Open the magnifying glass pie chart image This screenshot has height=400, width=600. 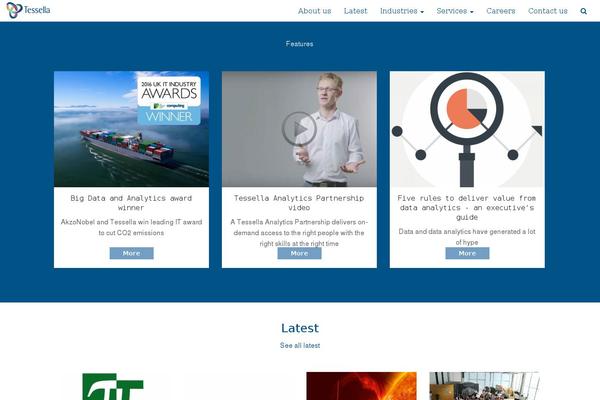click(x=467, y=129)
